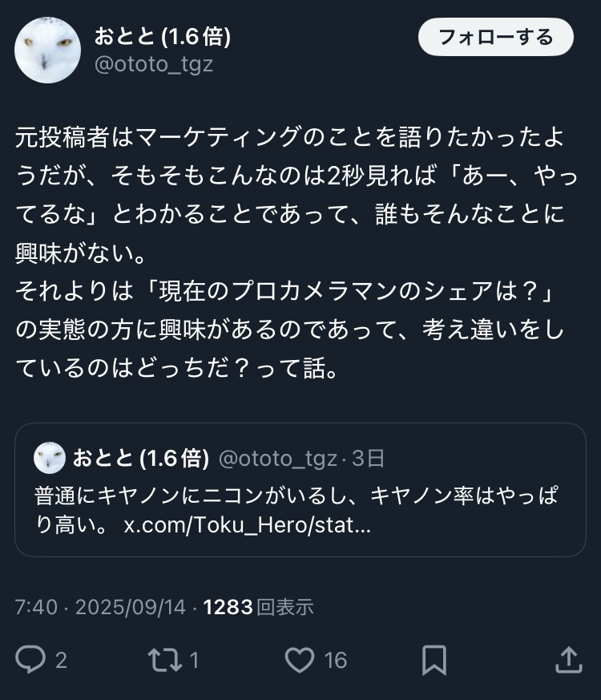
Task: Click the like count number 16
Action: tap(336, 660)
